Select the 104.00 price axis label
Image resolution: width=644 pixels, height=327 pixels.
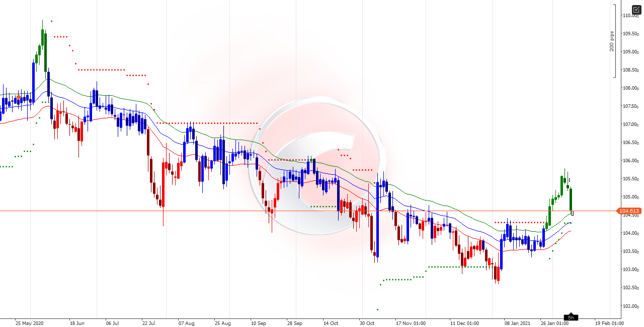(x=631, y=233)
